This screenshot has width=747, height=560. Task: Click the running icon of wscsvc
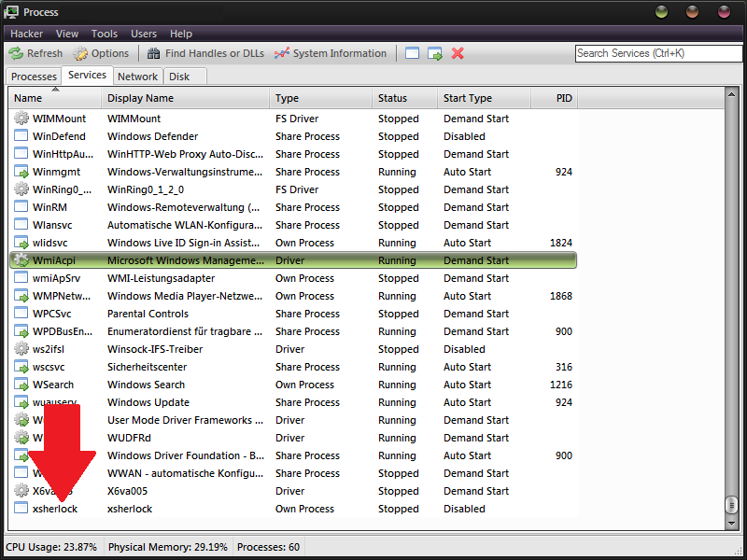point(21,367)
